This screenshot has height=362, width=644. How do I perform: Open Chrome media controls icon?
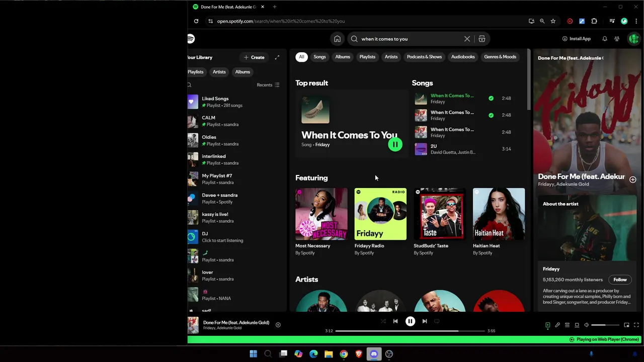point(612,21)
